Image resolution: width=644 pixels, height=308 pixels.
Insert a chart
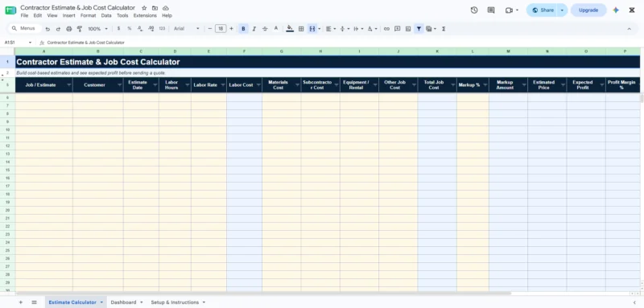click(x=408, y=29)
